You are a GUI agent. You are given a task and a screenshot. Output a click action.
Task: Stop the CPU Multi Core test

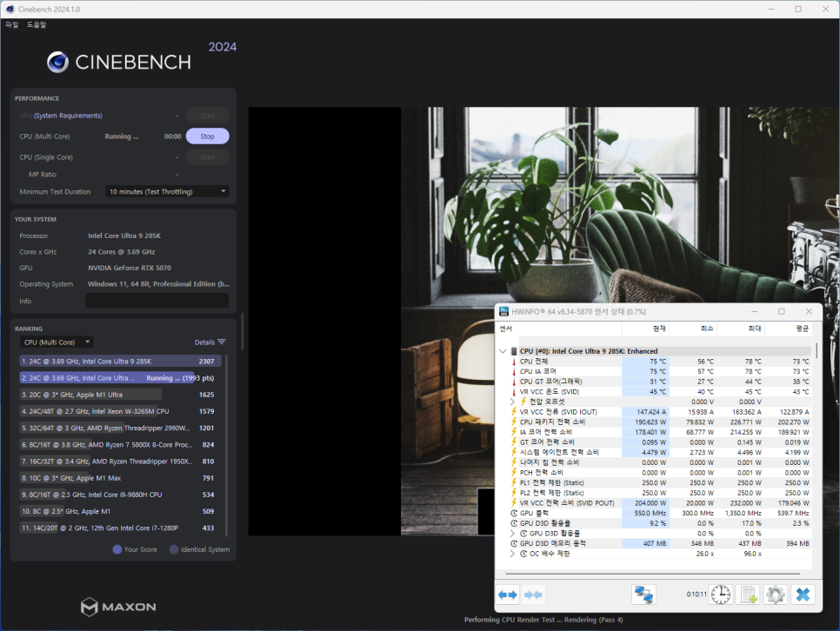coord(207,136)
